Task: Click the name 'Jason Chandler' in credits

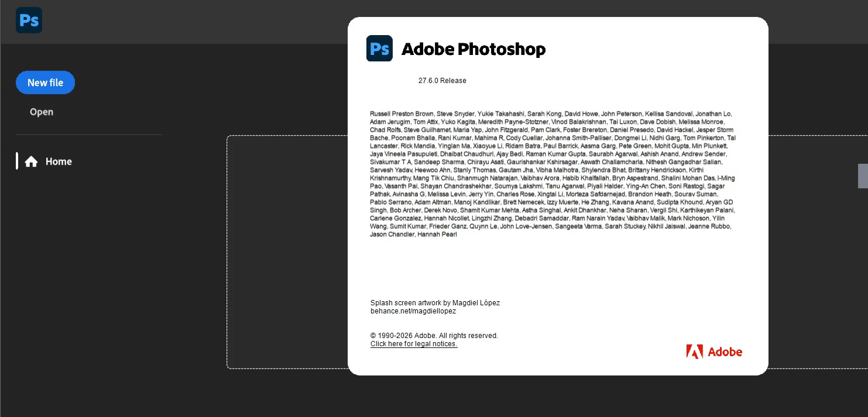Action: pos(392,235)
